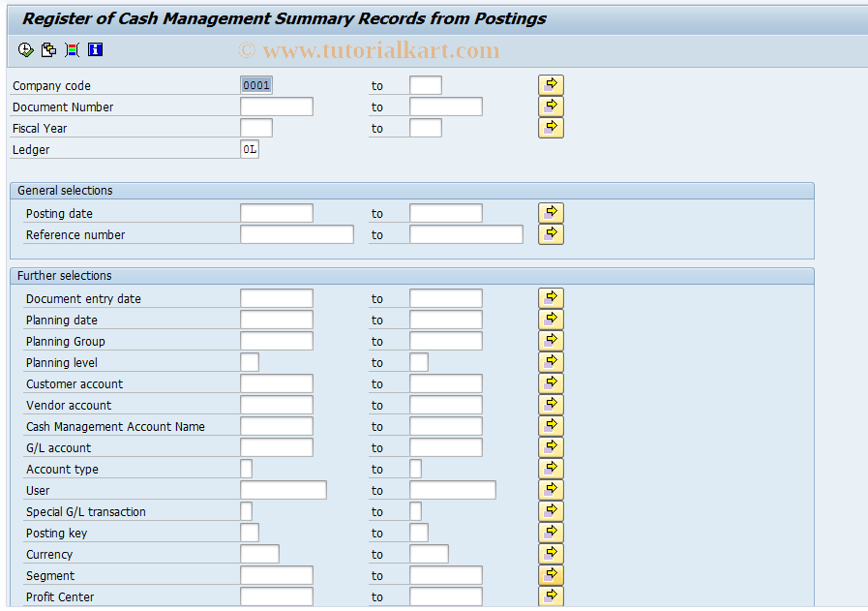The width and height of the screenshot is (868, 611).
Task: Focus the Document Number 'to' field
Action: point(446,107)
